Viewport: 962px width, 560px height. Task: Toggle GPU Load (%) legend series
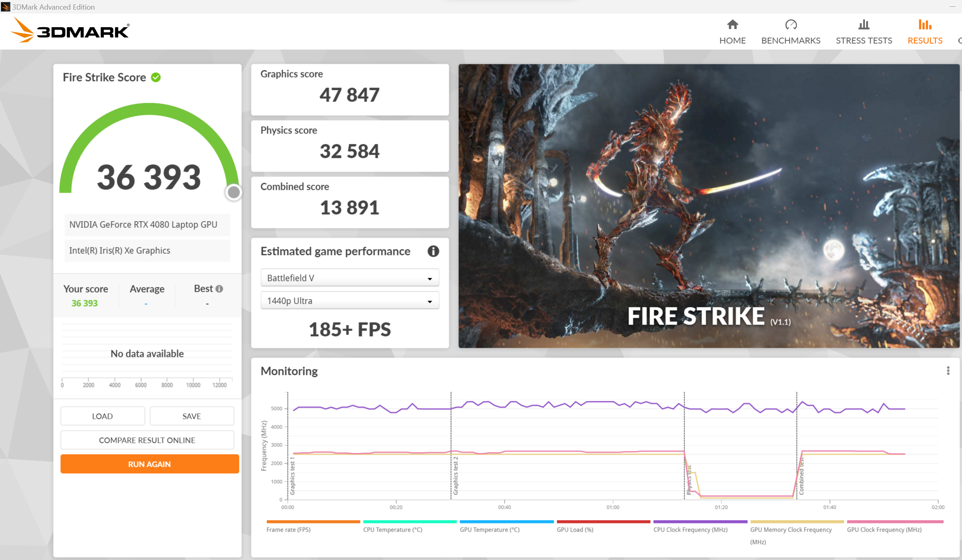[575, 530]
